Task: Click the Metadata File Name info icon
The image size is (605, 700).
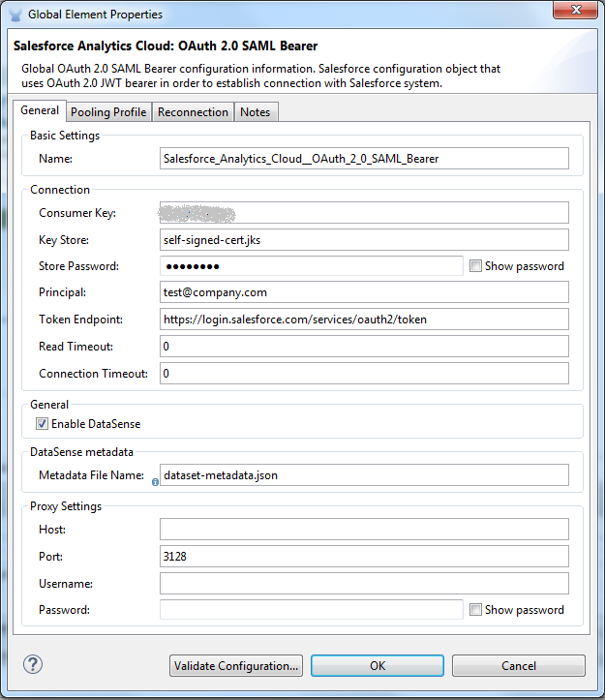Action: [155, 482]
